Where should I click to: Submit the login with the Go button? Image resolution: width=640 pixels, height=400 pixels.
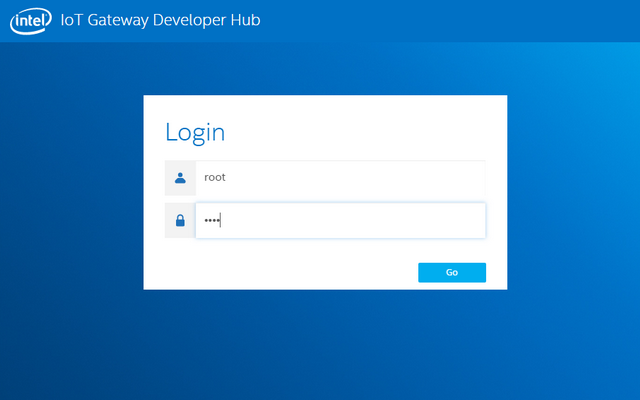(x=452, y=272)
